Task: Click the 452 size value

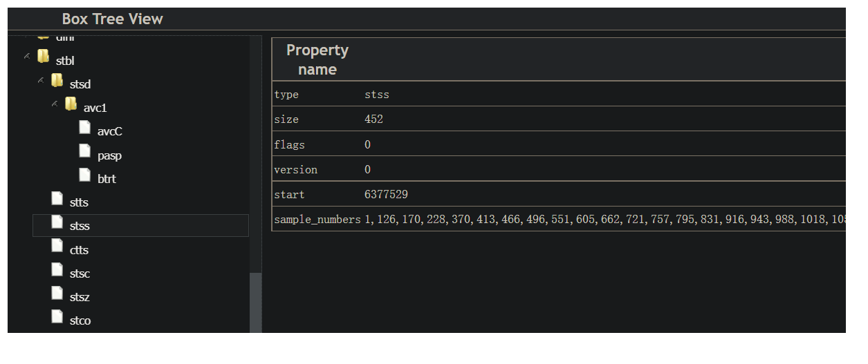Action: tap(373, 119)
